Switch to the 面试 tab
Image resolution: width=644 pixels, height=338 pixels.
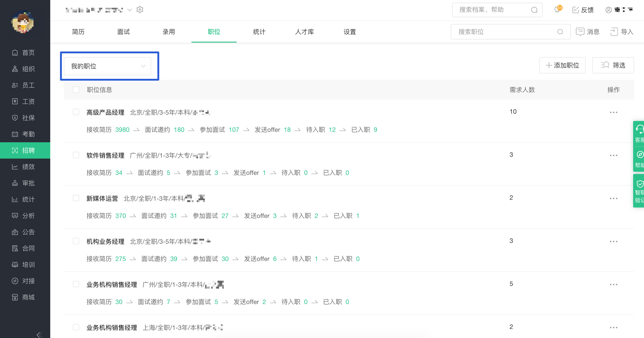[124, 32]
